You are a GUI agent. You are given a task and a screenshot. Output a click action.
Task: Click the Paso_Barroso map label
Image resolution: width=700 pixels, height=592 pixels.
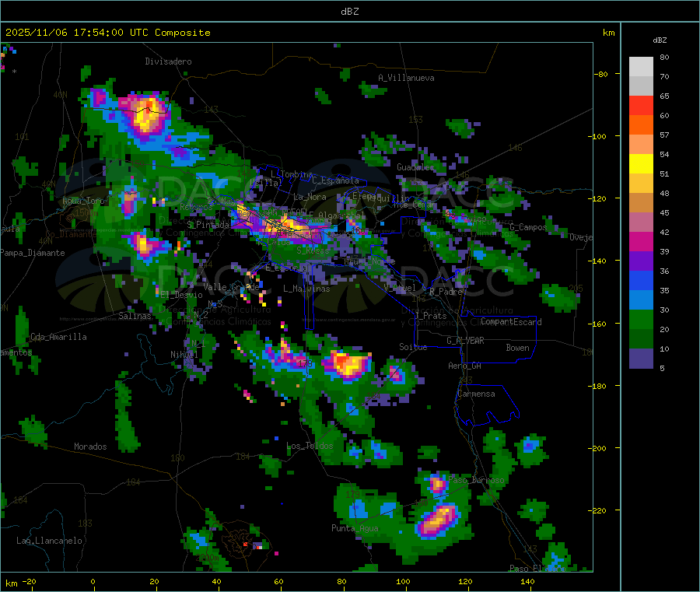[x=476, y=481]
